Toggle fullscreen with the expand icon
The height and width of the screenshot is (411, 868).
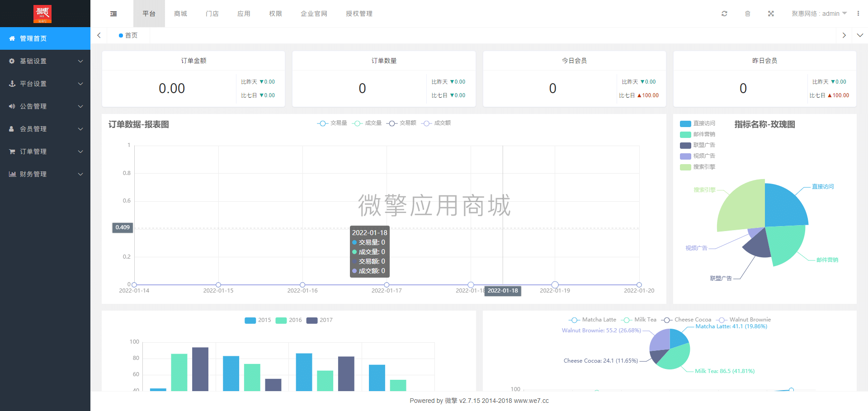771,14
